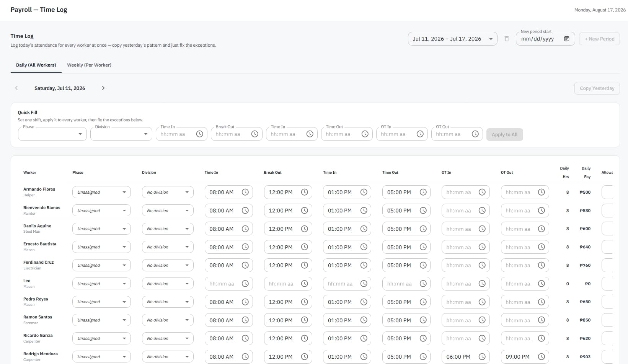The width and height of the screenshot is (628, 364).
Task: Click worker name Ferdinand Cruz
Action: click(x=38, y=262)
